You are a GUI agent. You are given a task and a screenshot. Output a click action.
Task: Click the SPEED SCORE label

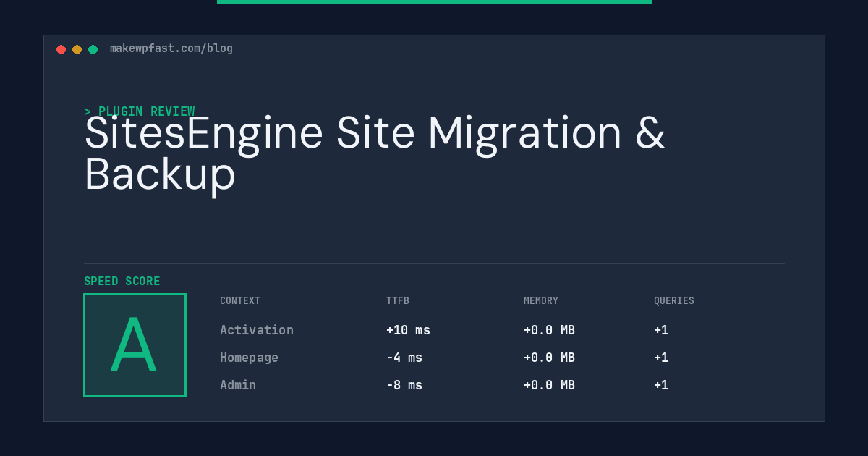coord(122,282)
